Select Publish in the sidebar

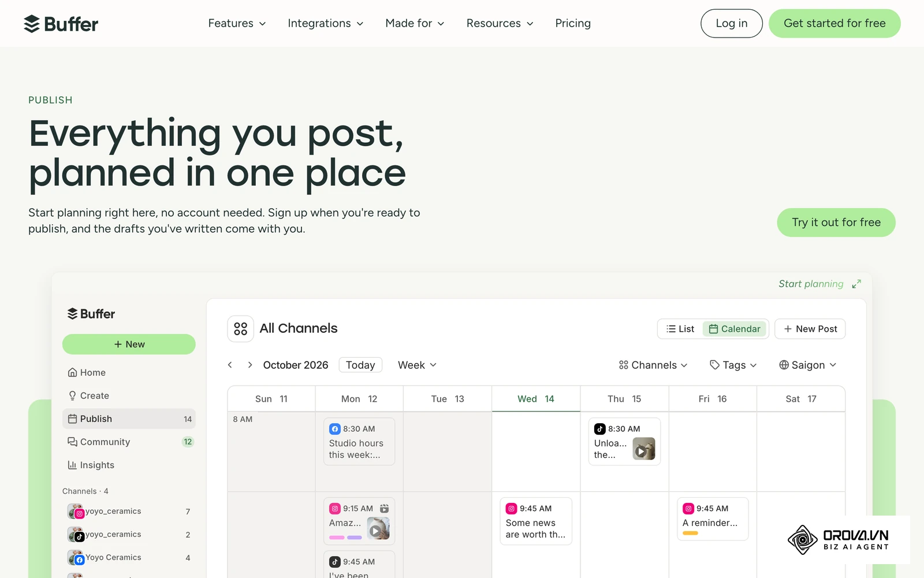click(129, 419)
